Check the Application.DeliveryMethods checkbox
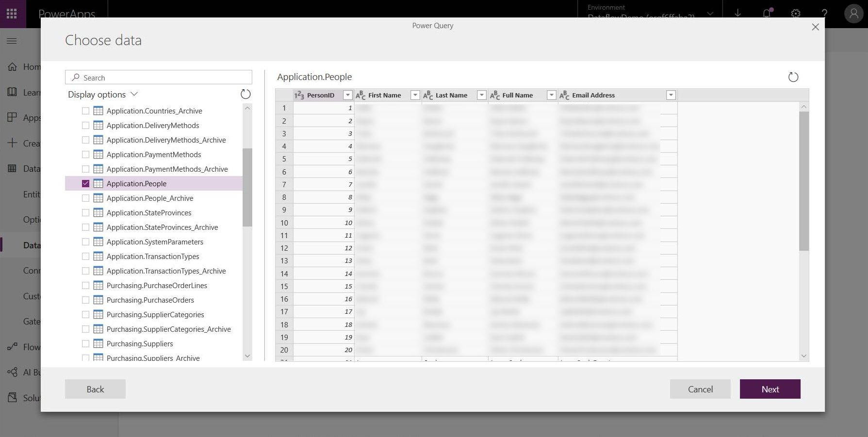The height and width of the screenshot is (437, 868). (x=85, y=125)
